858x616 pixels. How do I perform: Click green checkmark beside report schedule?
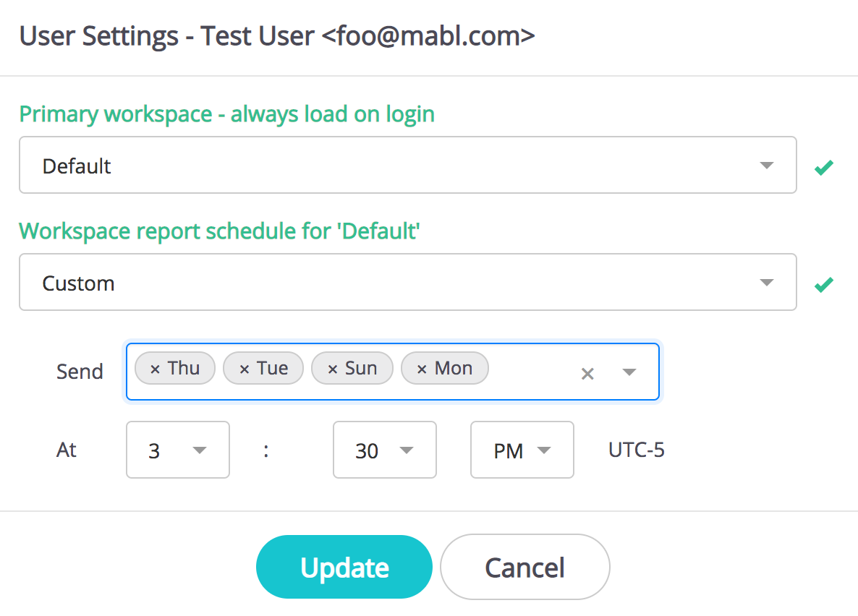click(x=823, y=285)
